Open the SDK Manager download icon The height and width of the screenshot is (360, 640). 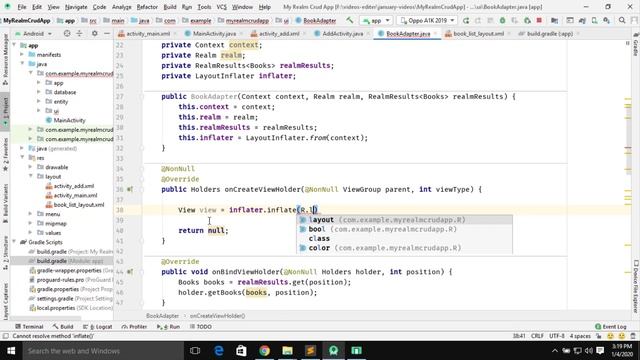click(x=607, y=20)
